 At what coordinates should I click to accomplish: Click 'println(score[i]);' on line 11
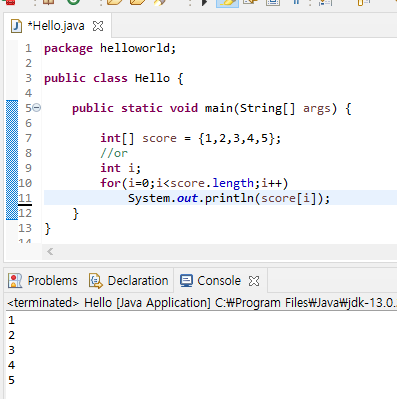click(x=267, y=198)
